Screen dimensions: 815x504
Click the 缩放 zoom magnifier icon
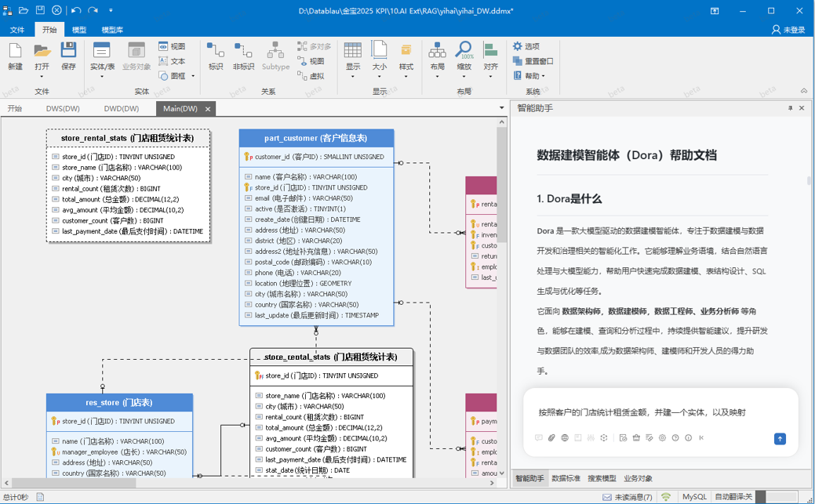coord(463,50)
